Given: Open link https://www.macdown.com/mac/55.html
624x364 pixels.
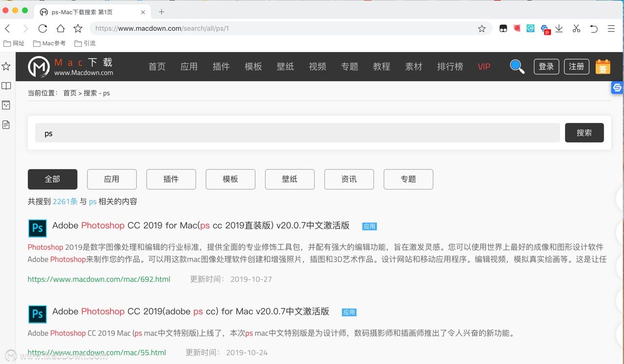Looking at the screenshot, I should (x=97, y=352).
